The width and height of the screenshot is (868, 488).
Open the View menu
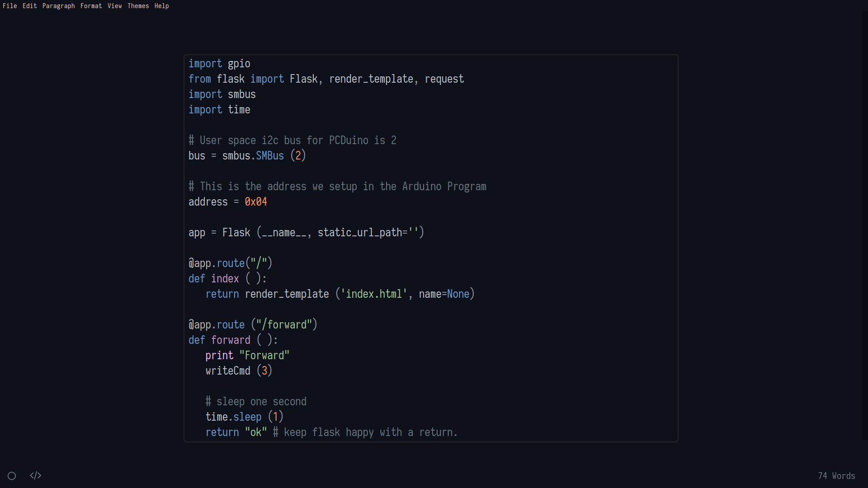(114, 6)
